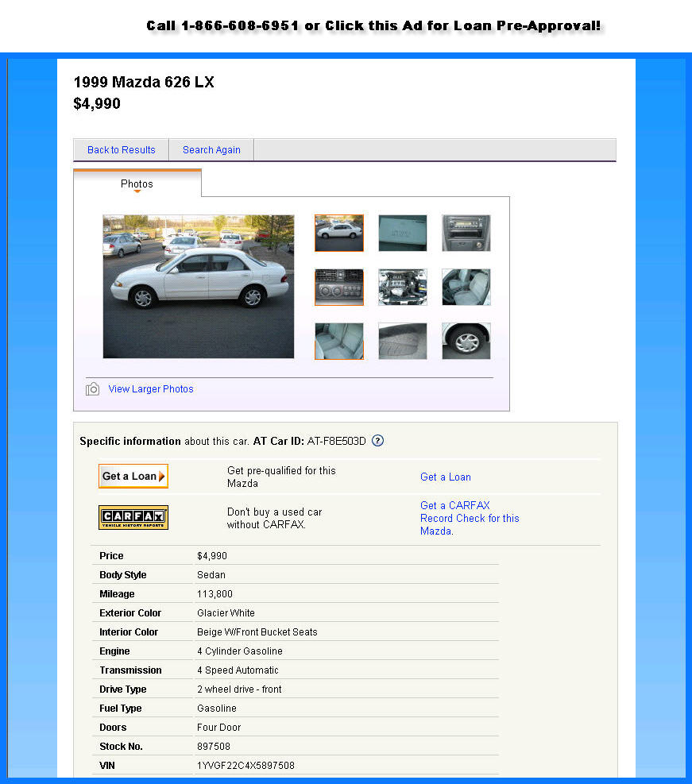Click the 'Transmission' row label
692x784 pixels.
130,670
